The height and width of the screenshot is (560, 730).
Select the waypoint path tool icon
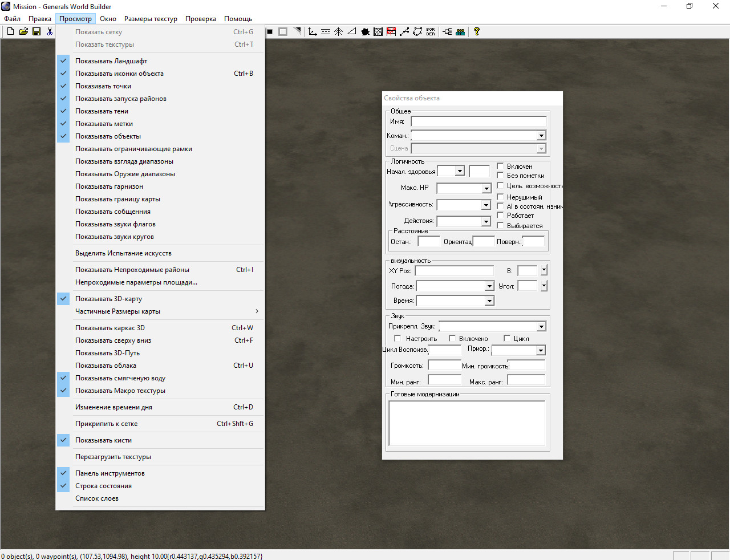[404, 32]
